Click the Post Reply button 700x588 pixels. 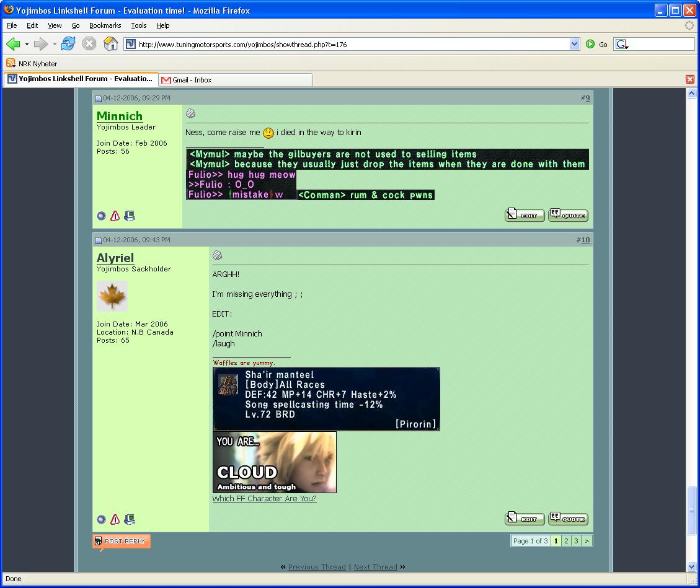(122, 542)
